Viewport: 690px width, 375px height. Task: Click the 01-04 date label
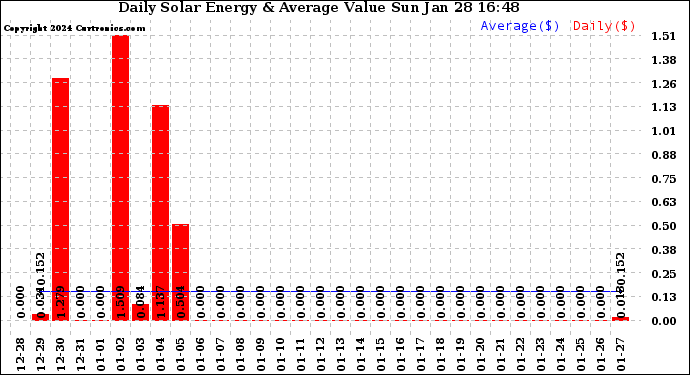click(x=161, y=354)
